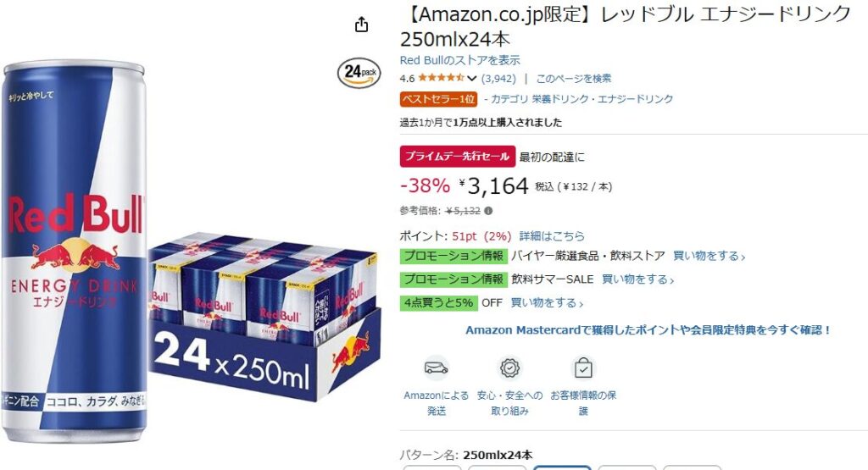Click the ベストセラー1位 badge
This screenshot has width=868, height=470.
(438, 99)
